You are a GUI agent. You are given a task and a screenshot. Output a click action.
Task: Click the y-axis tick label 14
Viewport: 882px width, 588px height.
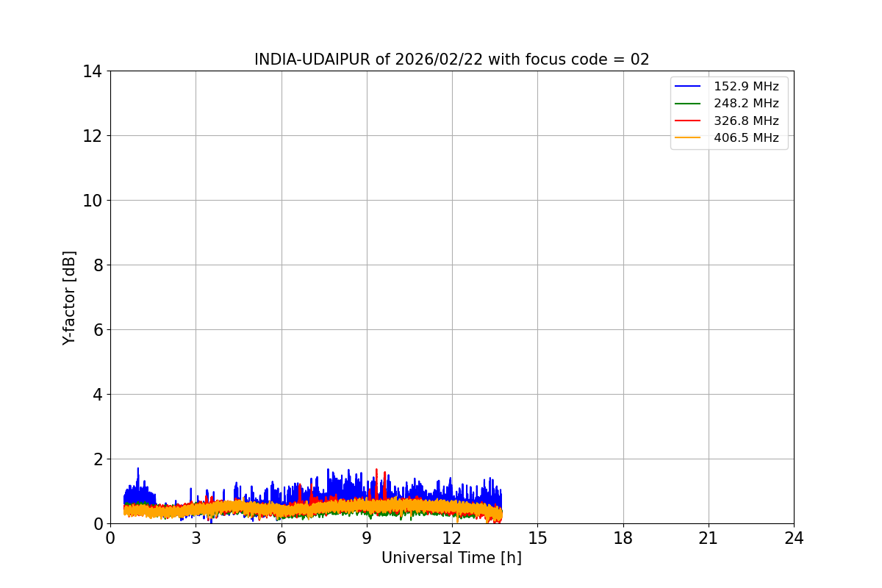click(x=93, y=71)
